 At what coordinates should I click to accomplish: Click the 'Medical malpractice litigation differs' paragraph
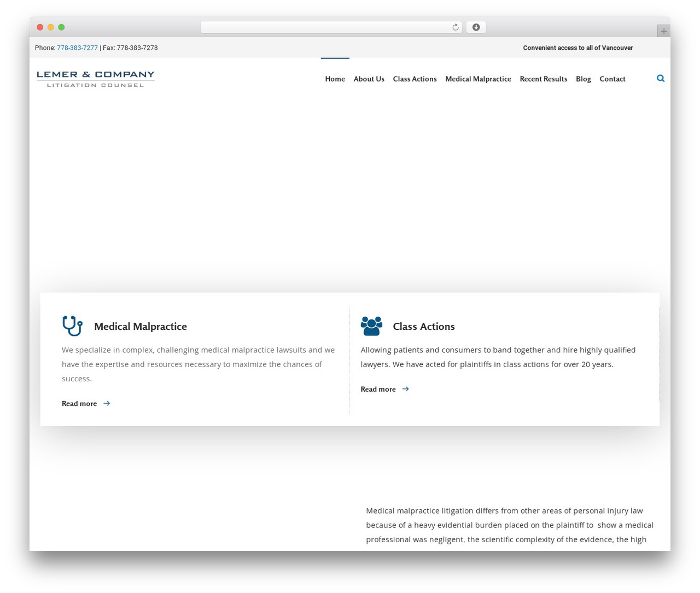510,525
